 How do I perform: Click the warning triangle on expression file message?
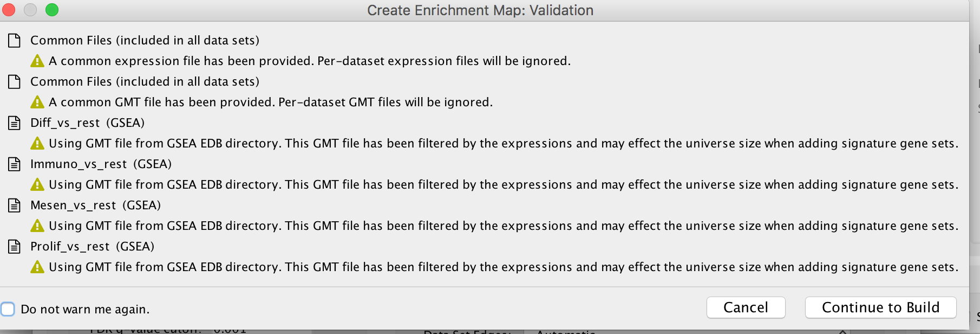pos(37,61)
